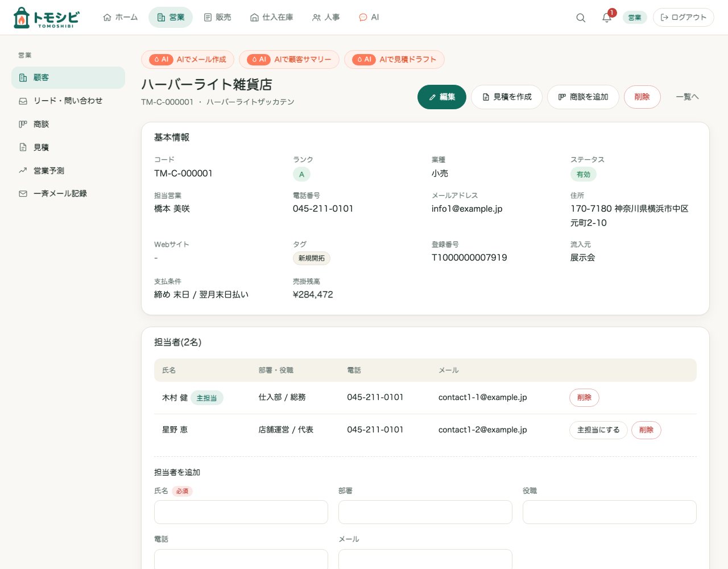Click 見積を作成 button
The height and width of the screenshot is (569, 728).
tap(507, 97)
